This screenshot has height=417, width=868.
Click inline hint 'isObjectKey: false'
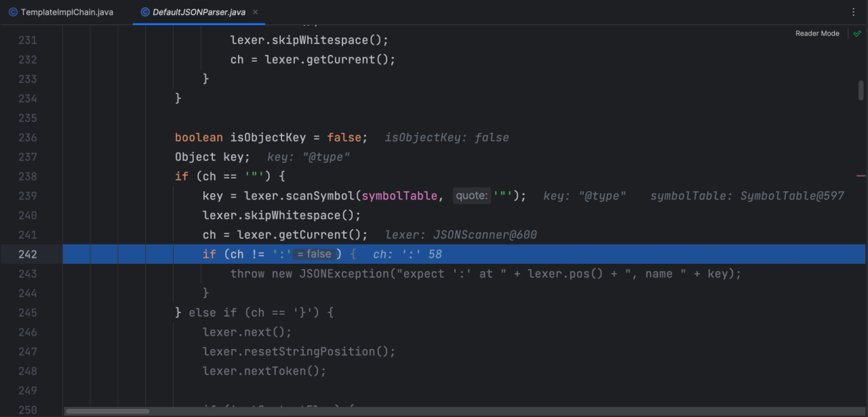coord(447,137)
